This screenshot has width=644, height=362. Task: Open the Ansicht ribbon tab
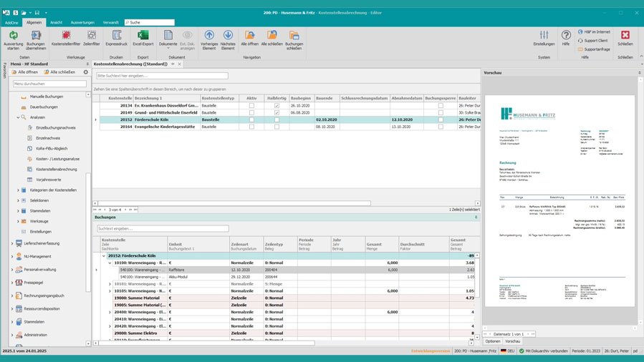57,22
